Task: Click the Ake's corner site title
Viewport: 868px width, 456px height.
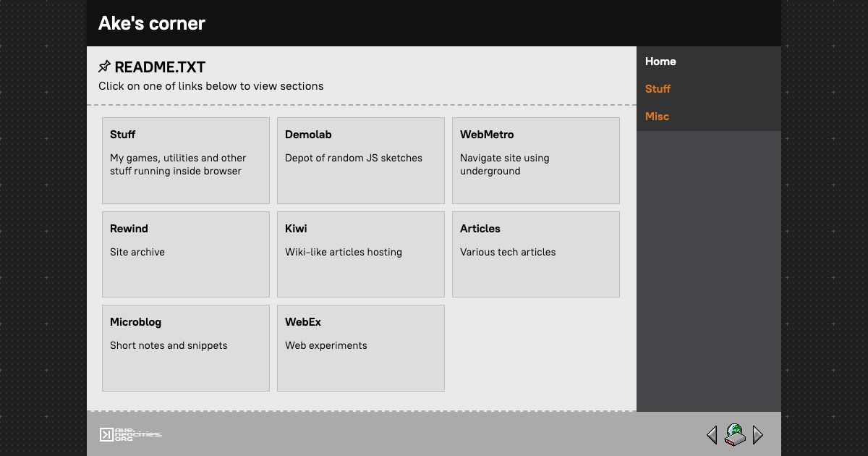Action: [152, 23]
